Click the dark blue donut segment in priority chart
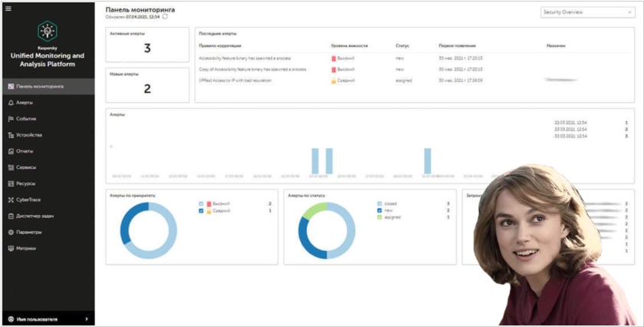This screenshot has width=644, height=327. [135, 233]
